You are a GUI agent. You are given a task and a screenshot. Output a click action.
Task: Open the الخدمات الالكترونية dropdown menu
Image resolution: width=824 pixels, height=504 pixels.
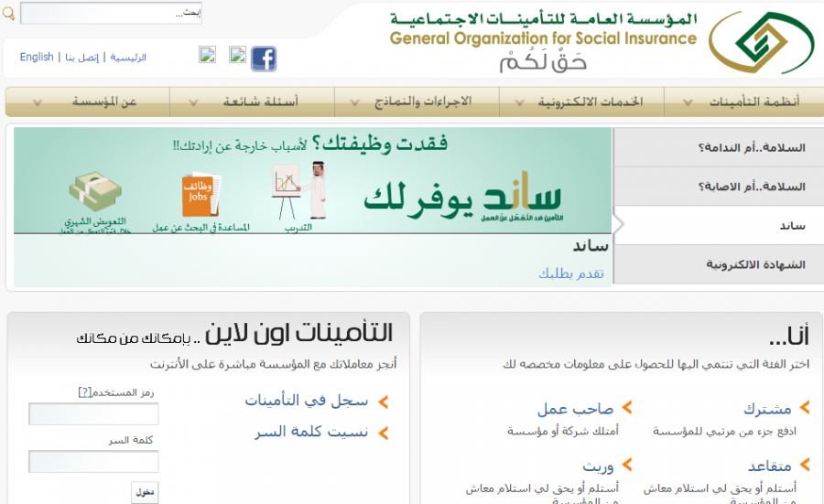(x=581, y=102)
